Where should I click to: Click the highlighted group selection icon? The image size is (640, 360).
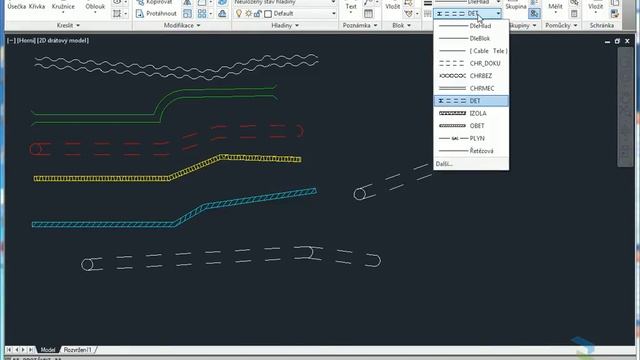click(534, 13)
